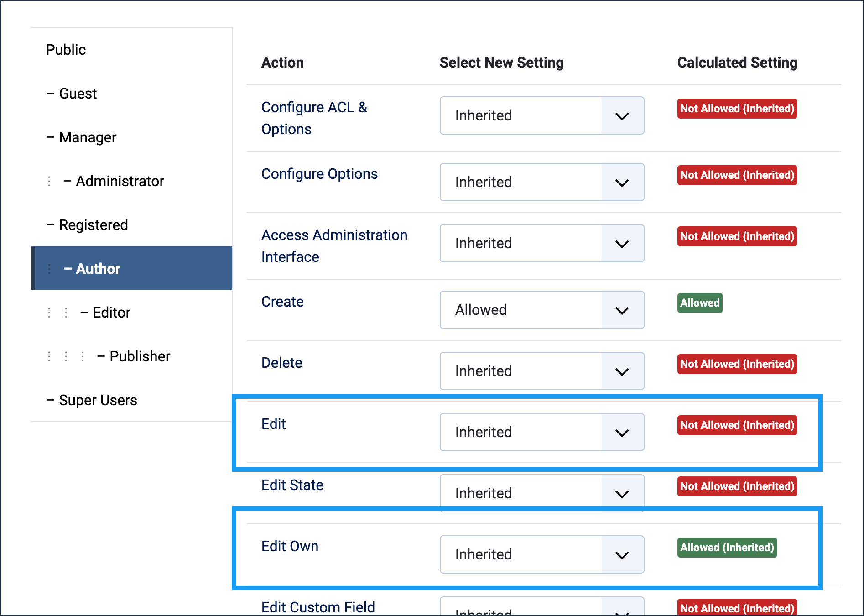Click Not Allowed badge for Configure Options
The height and width of the screenshot is (616, 864).
737,175
